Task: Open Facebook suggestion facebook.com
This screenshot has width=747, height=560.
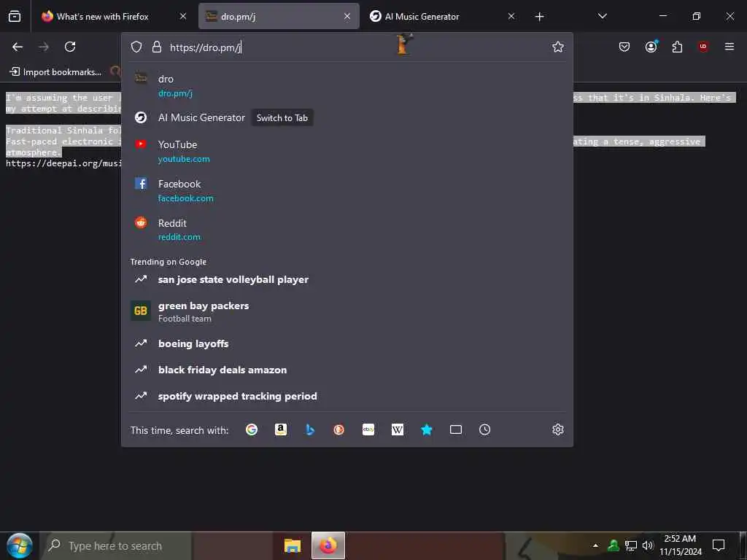Action: point(347,190)
